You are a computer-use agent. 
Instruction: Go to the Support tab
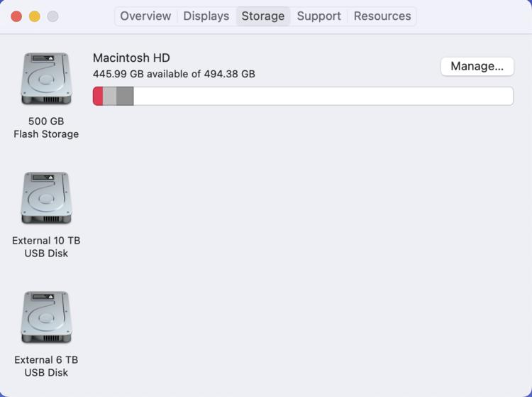point(318,16)
